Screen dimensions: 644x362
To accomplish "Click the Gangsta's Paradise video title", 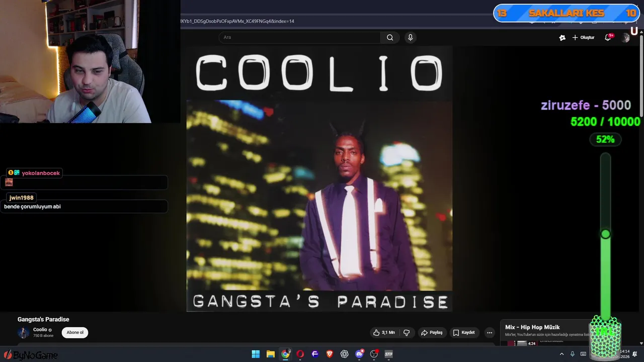I will click(x=43, y=319).
